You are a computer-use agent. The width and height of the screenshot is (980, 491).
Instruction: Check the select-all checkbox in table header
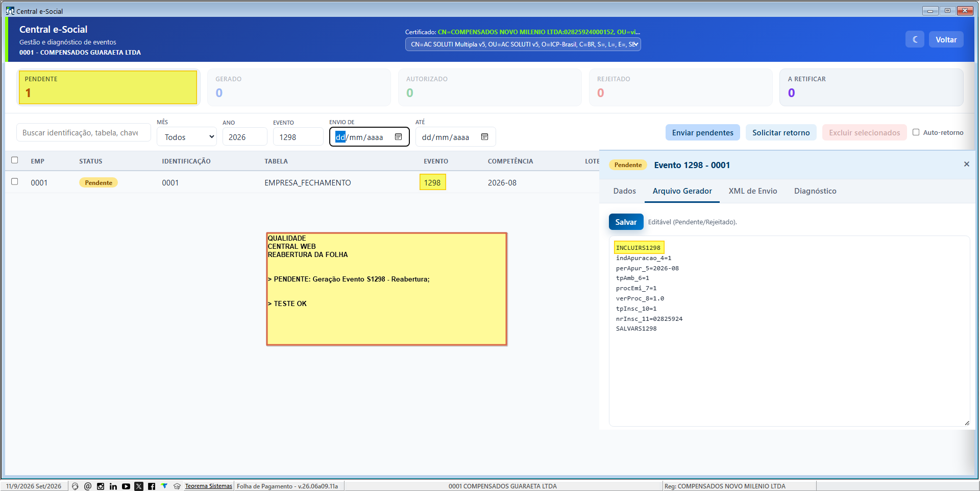tap(15, 160)
